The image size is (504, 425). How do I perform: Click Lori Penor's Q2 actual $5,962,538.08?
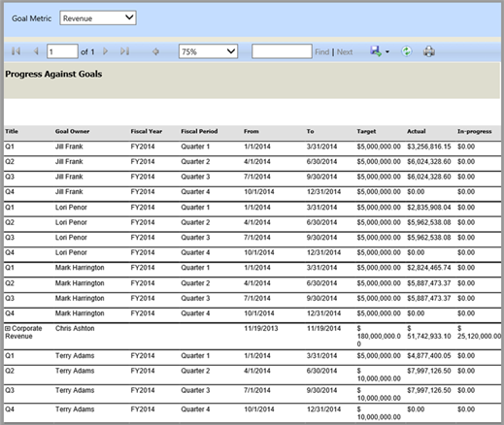coord(429,222)
